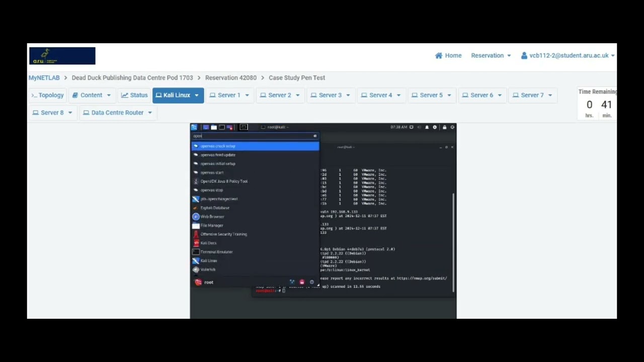Open the Home link

coord(448,55)
